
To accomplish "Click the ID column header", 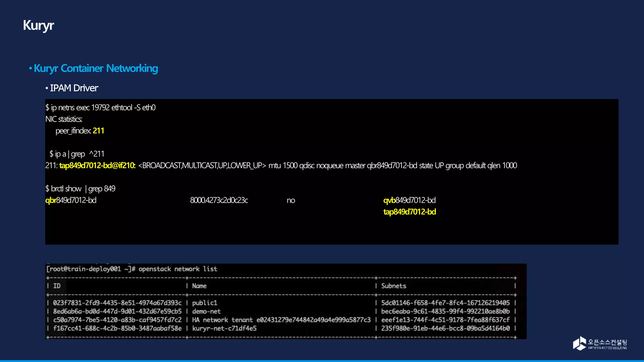I will click(57, 286).
